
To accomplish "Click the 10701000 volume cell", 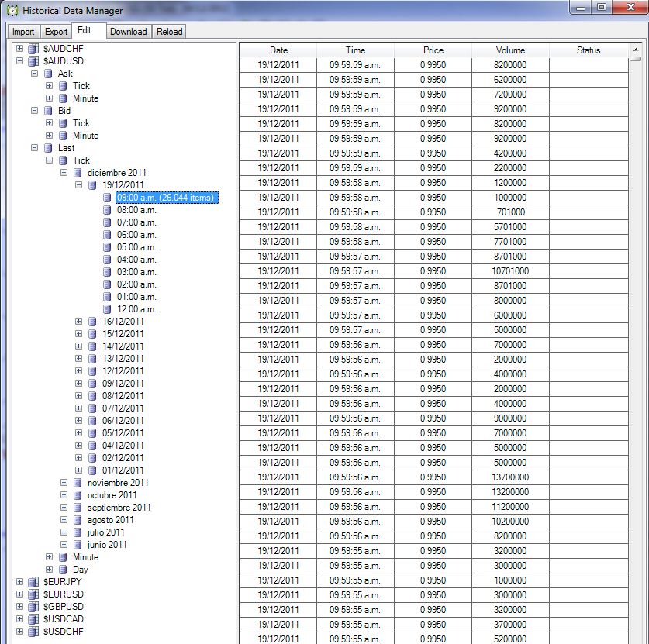I will [510, 271].
